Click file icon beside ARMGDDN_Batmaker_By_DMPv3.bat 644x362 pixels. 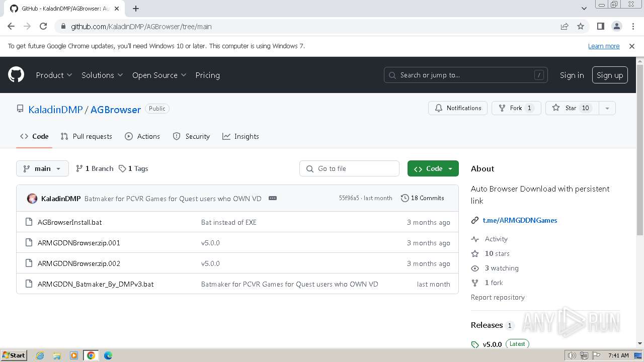coord(29,284)
